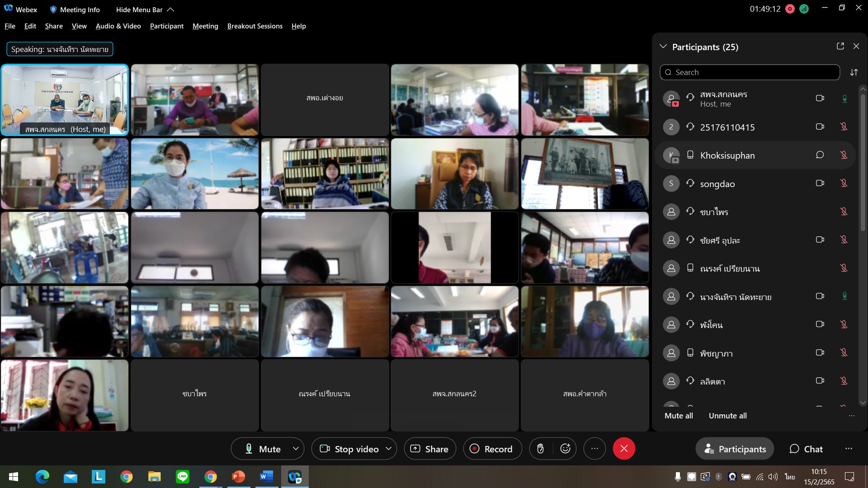
Task: Expand Mute audio options dropdown
Action: pyautogui.click(x=296, y=449)
